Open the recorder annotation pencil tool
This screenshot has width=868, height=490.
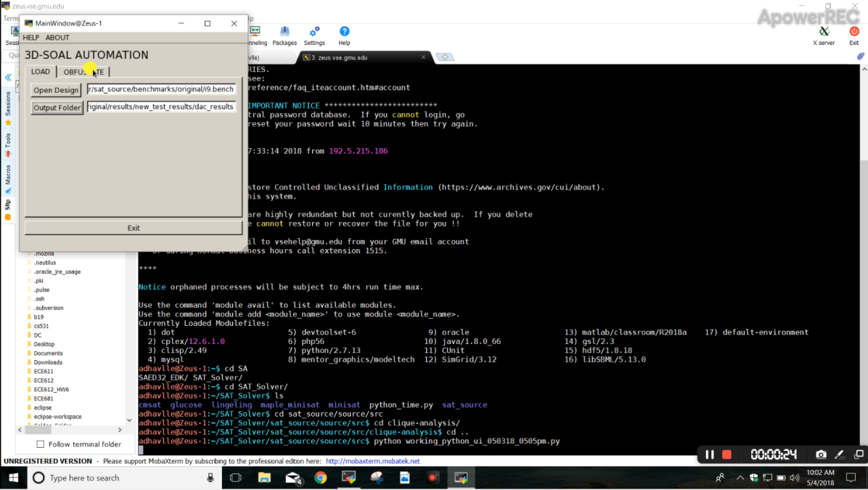pos(840,454)
